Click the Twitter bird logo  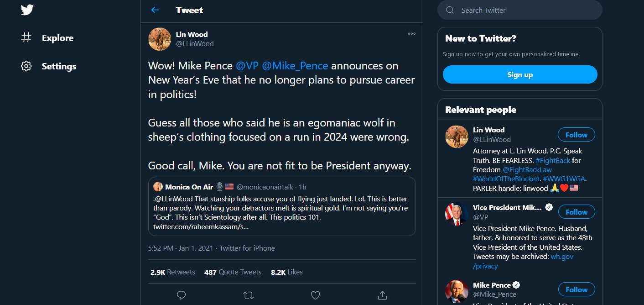[27, 10]
